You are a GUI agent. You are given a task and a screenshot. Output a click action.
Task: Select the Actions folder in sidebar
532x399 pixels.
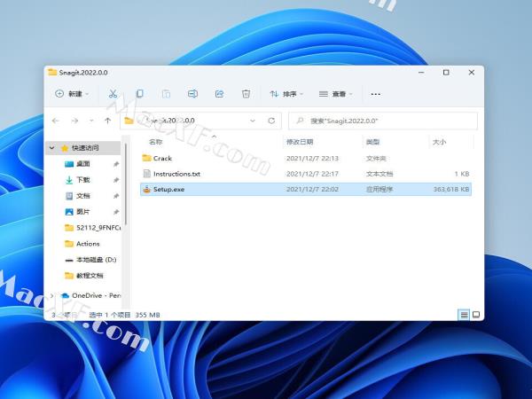(x=88, y=244)
